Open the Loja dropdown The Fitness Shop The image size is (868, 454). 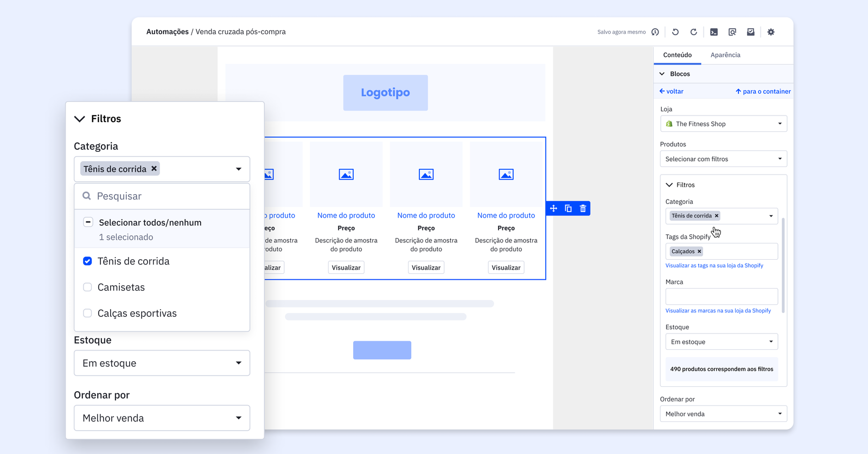[723, 124]
